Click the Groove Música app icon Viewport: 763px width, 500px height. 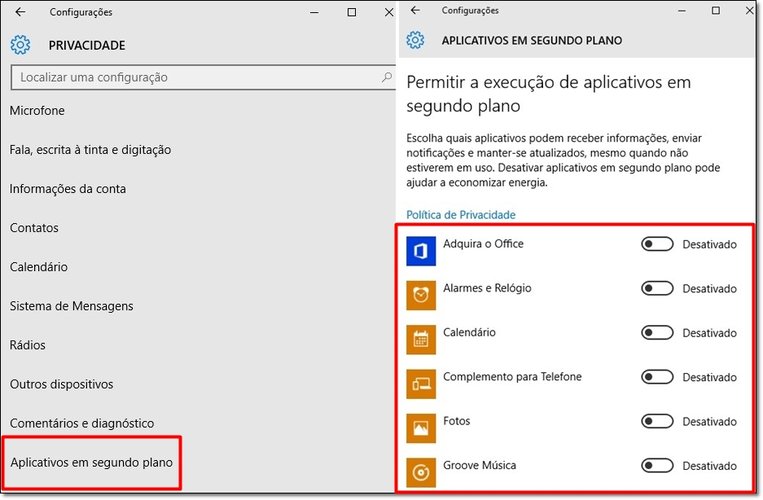pos(421,472)
